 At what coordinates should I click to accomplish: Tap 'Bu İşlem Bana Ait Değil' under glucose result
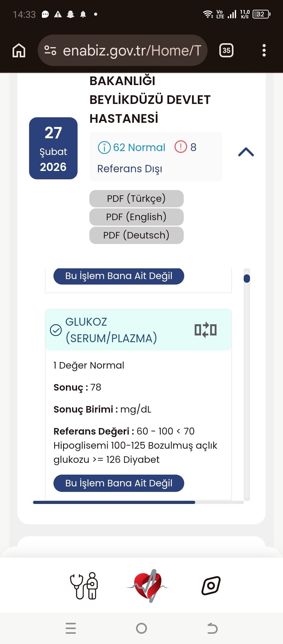[x=119, y=483]
